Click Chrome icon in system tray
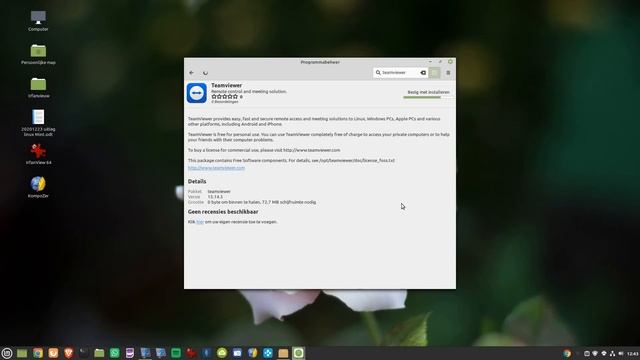The image size is (640, 360). point(567,353)
